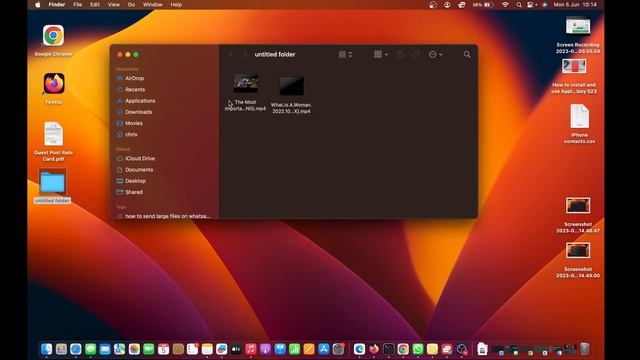The image size is (640, 360).
Task: Open Applications in Finder sidebar
Action: click(140, 100)
